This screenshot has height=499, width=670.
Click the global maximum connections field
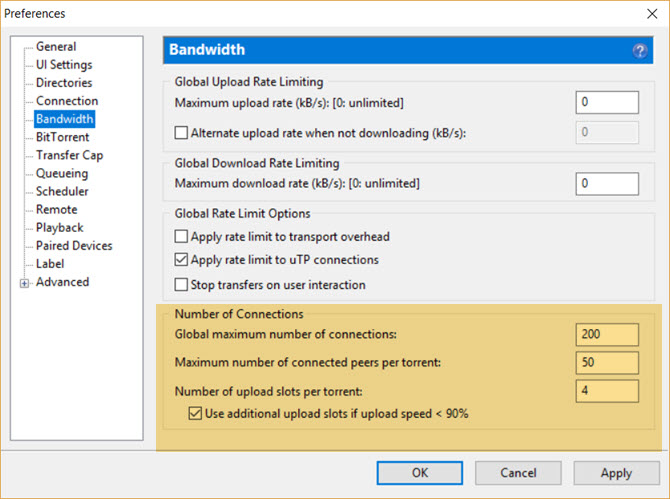click(x=607, y=334)
